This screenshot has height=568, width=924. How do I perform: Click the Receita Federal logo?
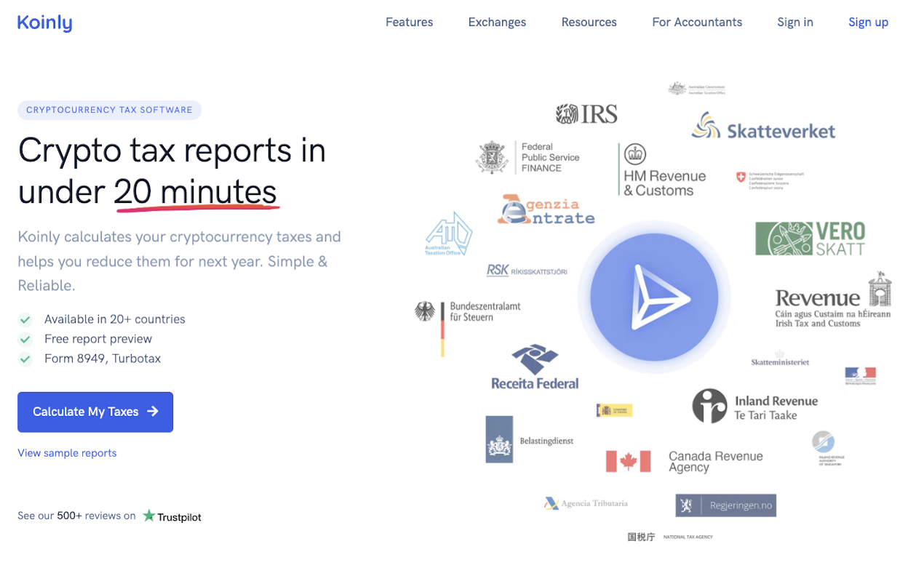pyautogui.click(x=535, y=367)
